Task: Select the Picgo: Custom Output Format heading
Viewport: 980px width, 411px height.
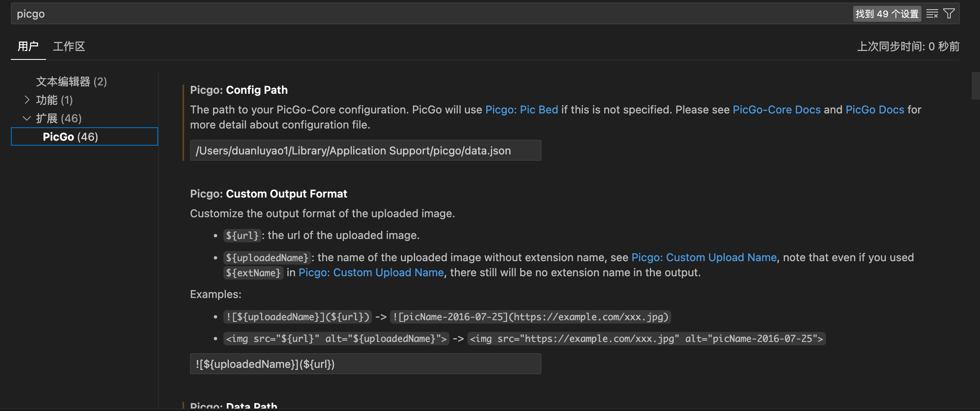Action: click(x=268, y=194)
